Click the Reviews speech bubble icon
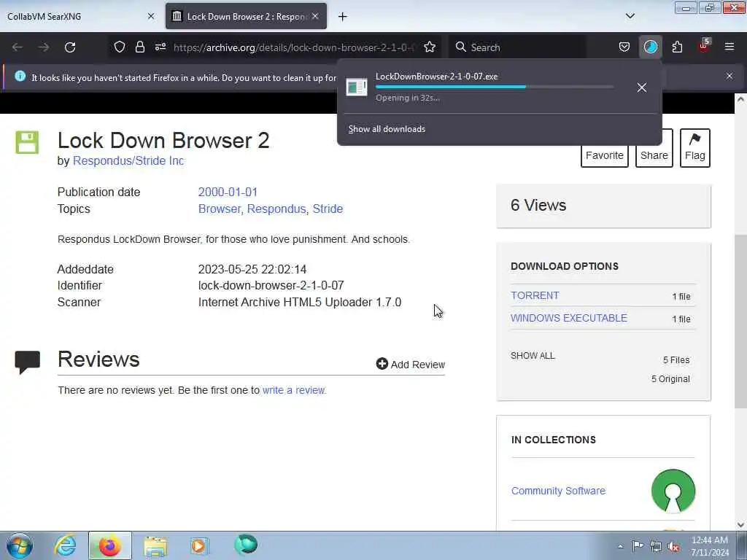The height and width of the screenshot is (560, 747). (x=28, y=362)
